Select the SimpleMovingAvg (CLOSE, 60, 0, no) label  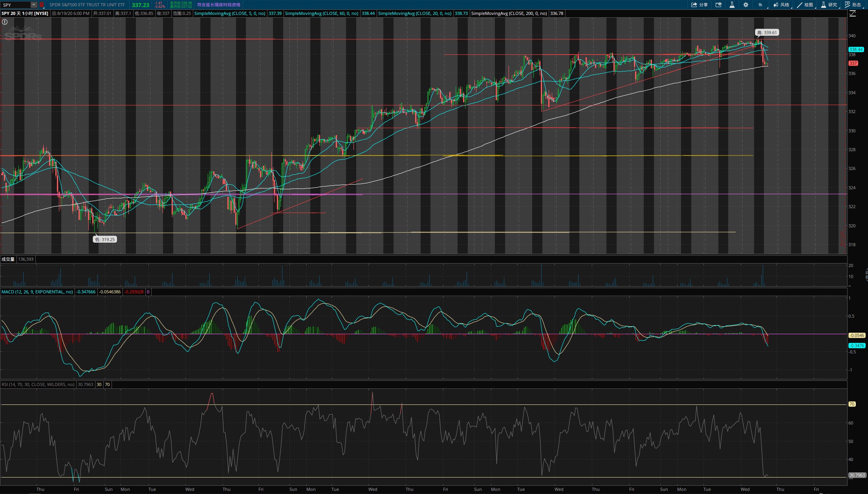[x=321, y=13]
